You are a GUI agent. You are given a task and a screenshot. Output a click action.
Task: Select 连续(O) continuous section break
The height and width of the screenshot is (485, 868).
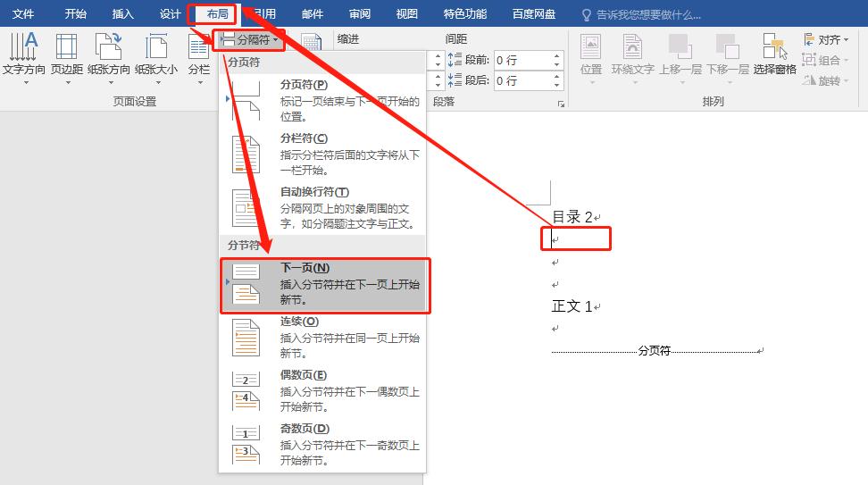coord(322,337)
